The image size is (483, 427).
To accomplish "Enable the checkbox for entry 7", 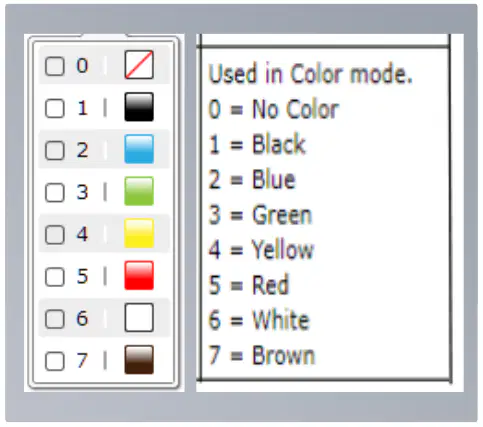I will tap(55, 361).
